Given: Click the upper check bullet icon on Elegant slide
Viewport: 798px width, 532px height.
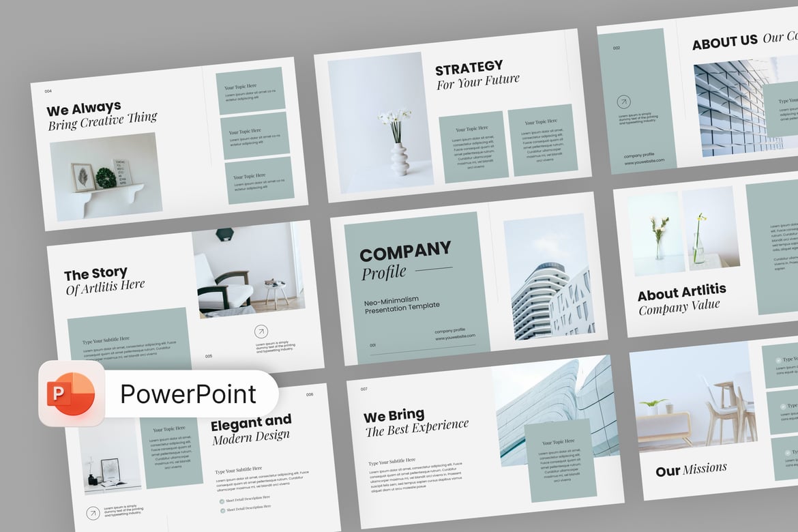Looking at the screenshot, I should [222, 501].
